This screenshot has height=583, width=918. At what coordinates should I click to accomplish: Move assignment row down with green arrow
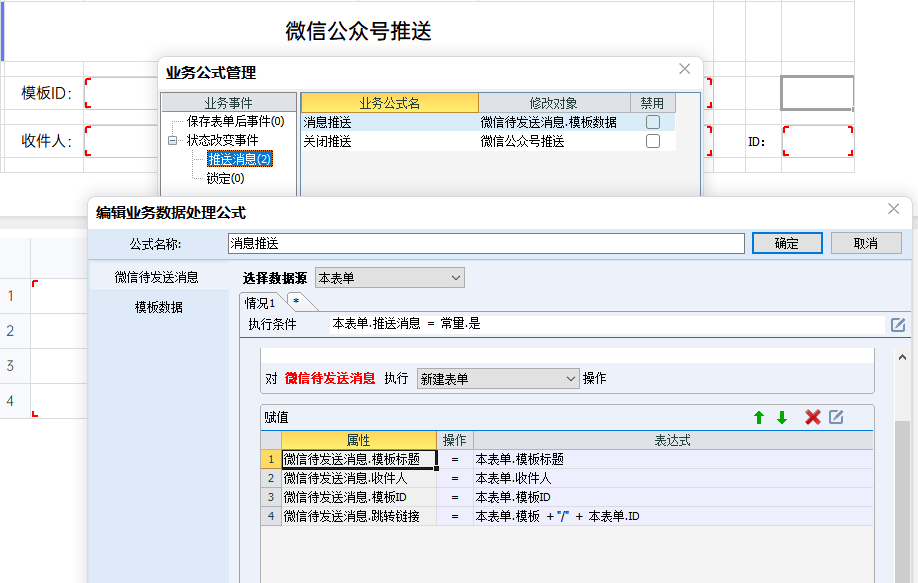point(782,417)
